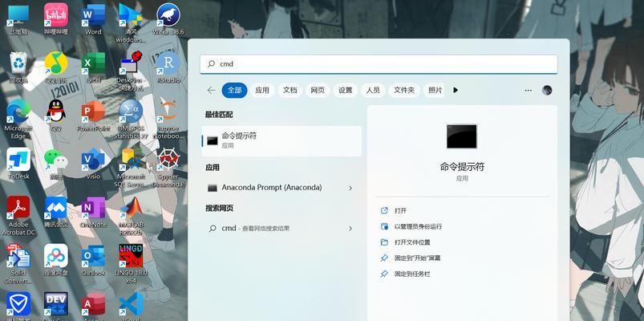Select the WeChat (微信) desktop icon
Screen dimensions: 644x321
56,164
